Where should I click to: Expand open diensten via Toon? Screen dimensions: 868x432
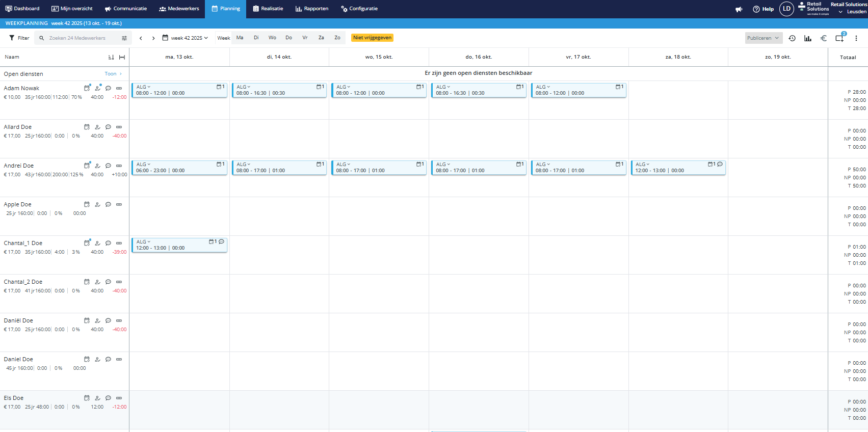113,74
